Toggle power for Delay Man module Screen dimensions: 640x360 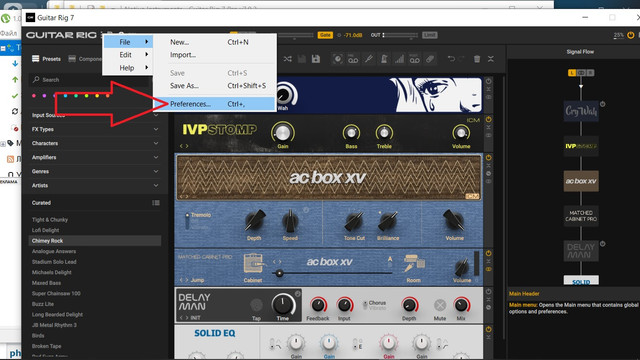pos(488,291)
